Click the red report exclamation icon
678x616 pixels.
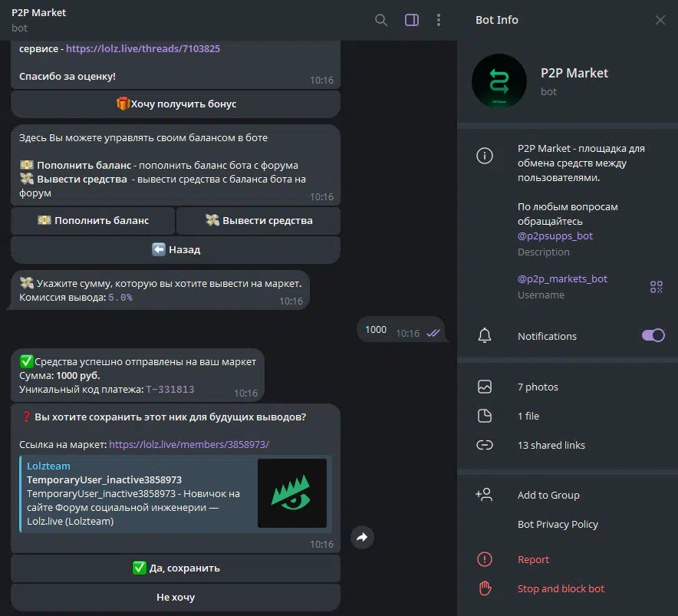[x=484, y=559]
